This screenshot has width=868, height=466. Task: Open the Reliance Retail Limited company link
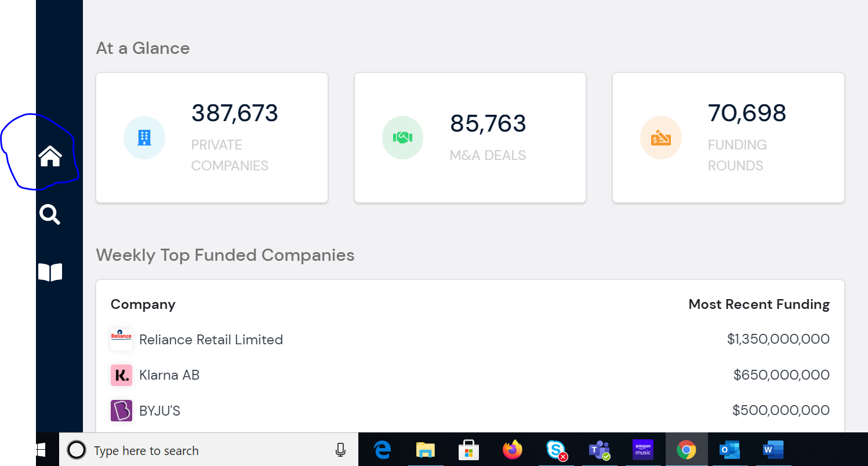point(211,340)
